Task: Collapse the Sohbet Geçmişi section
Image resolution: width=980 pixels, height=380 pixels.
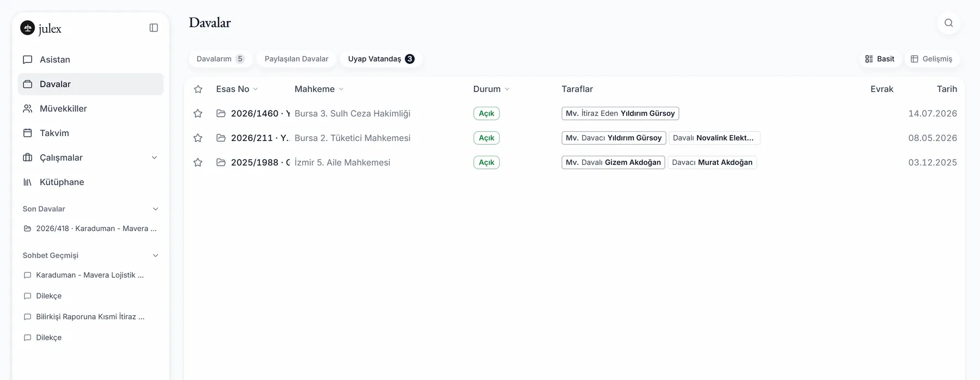Action: [x=156, y=255]
